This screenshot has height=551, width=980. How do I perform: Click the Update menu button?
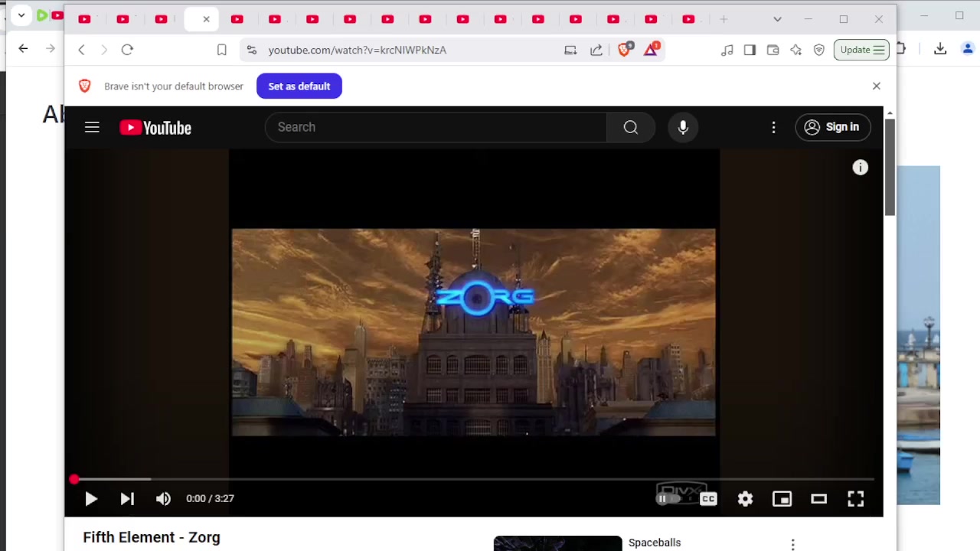click(861, 50)
